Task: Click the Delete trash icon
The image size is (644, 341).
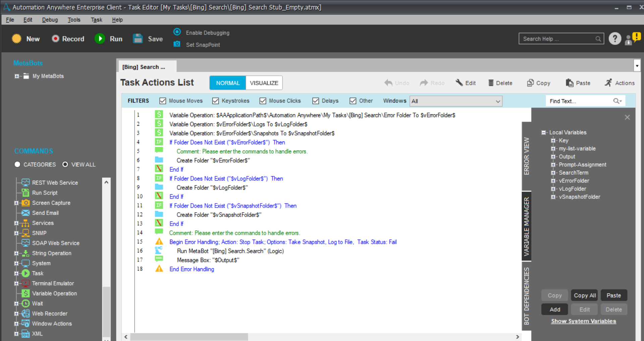Action: pos(491,83)
